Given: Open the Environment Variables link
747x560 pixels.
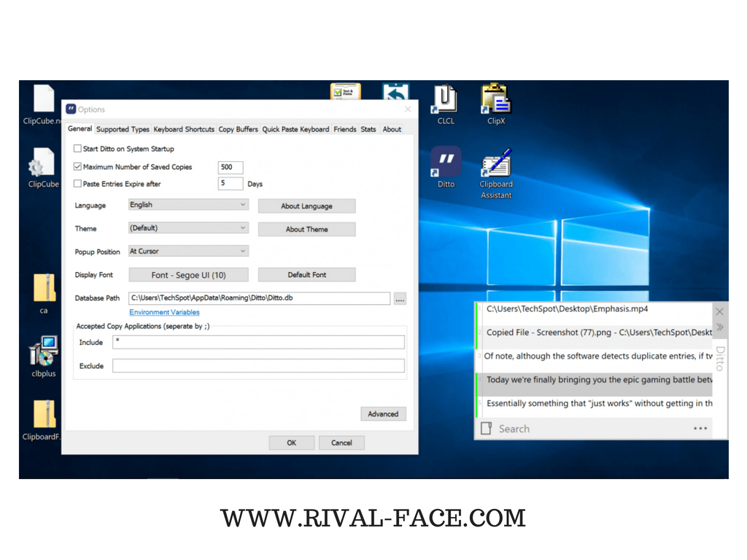Looking at the screenshot, I should pyautogui.click(x=164, y=312).
